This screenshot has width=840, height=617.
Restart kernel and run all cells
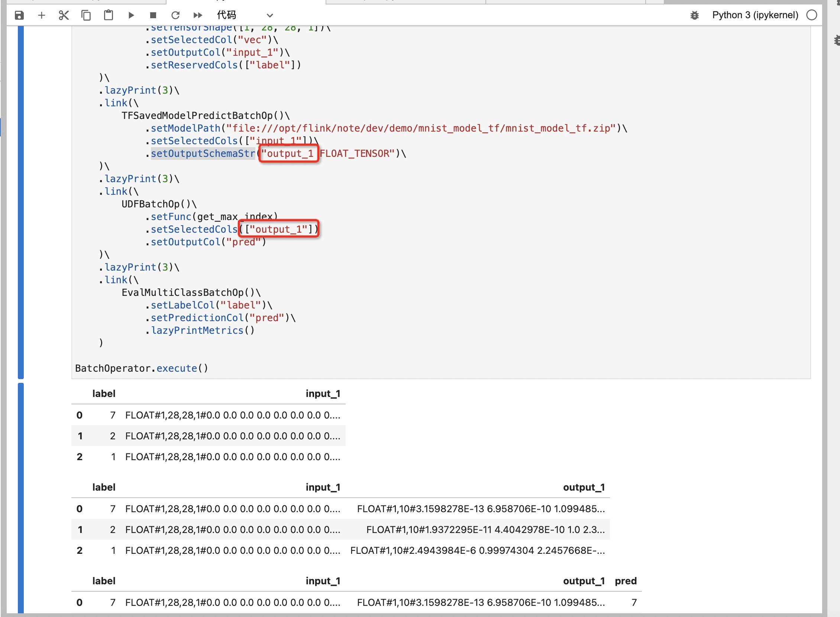tap(198, 15)
